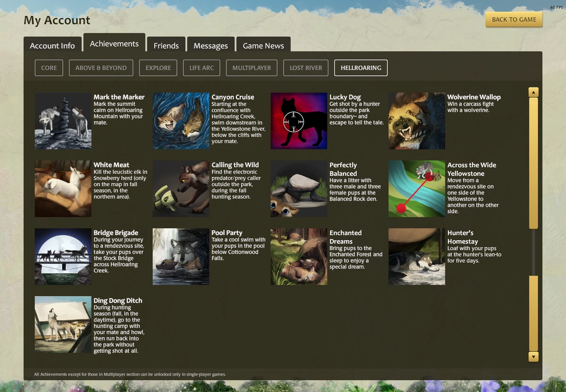
Task: Click the Across the Wide Yellowstone image
Action: click(x=416, y=189)
